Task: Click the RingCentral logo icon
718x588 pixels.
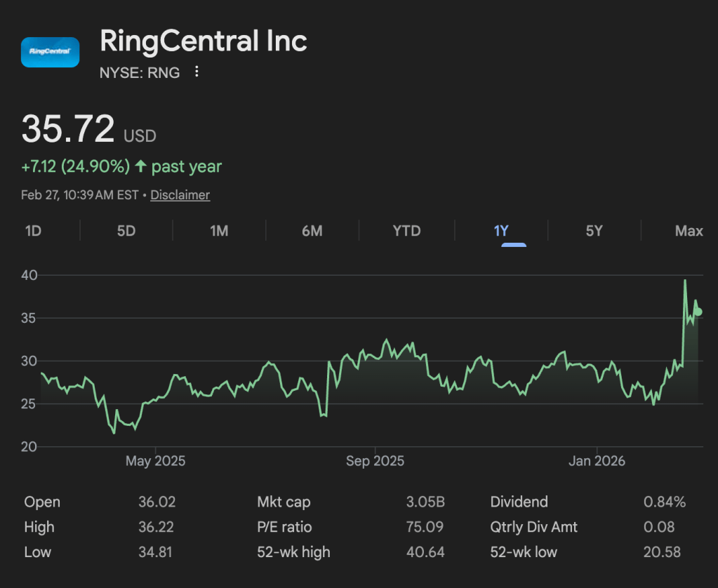Action: pyautogui.click(x=50, y=52)
